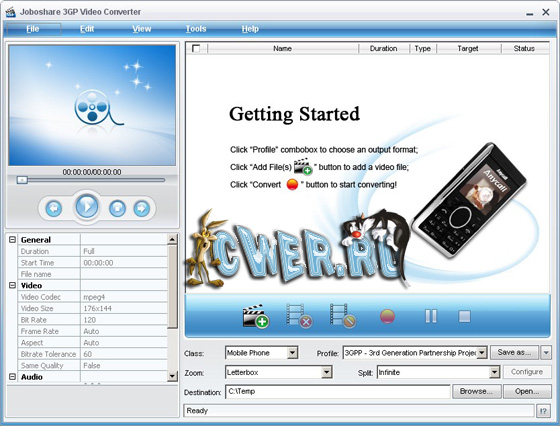
Task: Click the Browse... button
Action: pos(476,391)
